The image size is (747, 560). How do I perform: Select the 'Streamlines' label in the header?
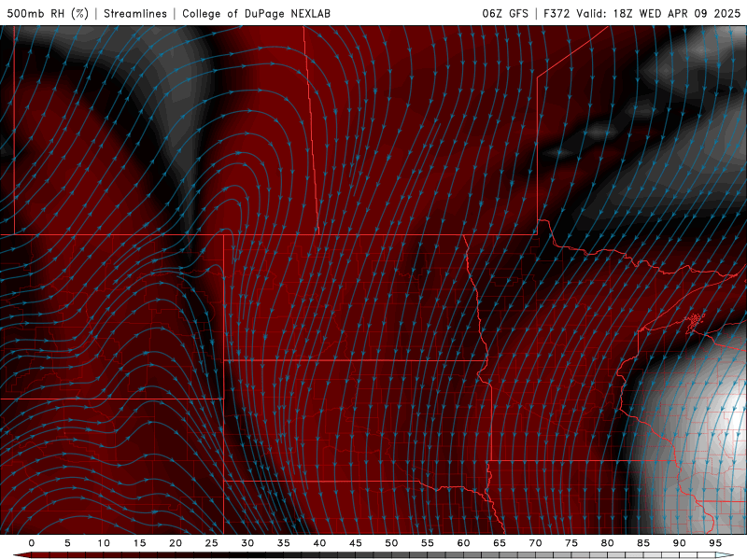point(135,14)
